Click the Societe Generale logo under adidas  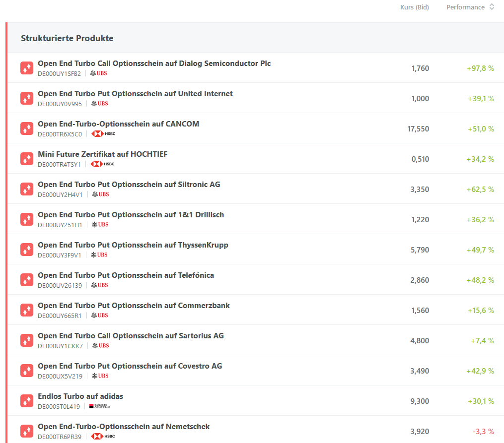pos(99,406)
